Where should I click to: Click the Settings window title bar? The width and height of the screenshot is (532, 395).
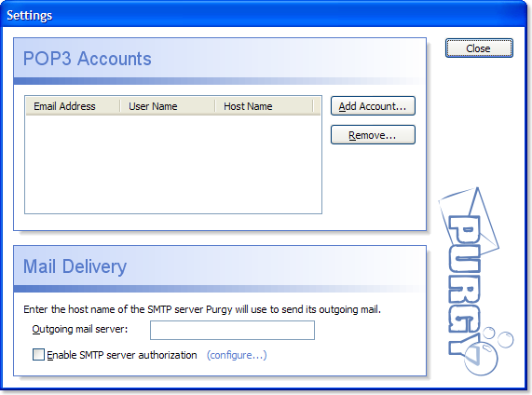pyautogui.click(x=265, y=15)
